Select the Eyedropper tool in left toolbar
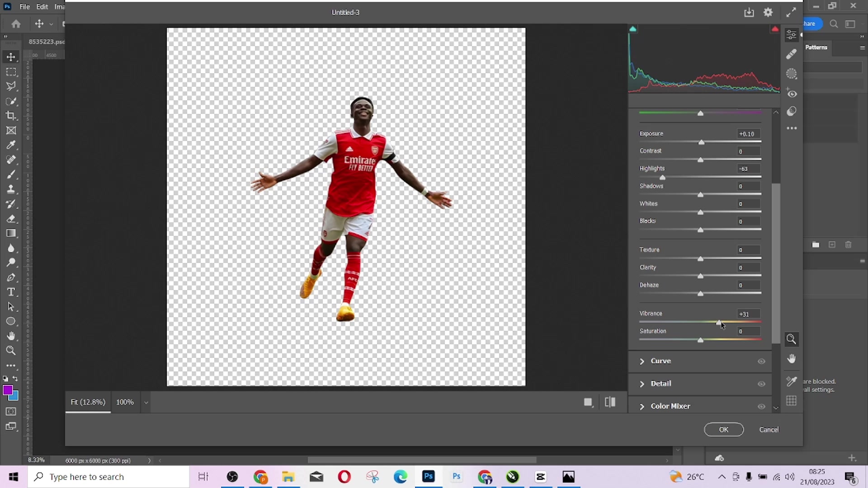The width and height of the screenshot is (868, 488). pos(11,145)
